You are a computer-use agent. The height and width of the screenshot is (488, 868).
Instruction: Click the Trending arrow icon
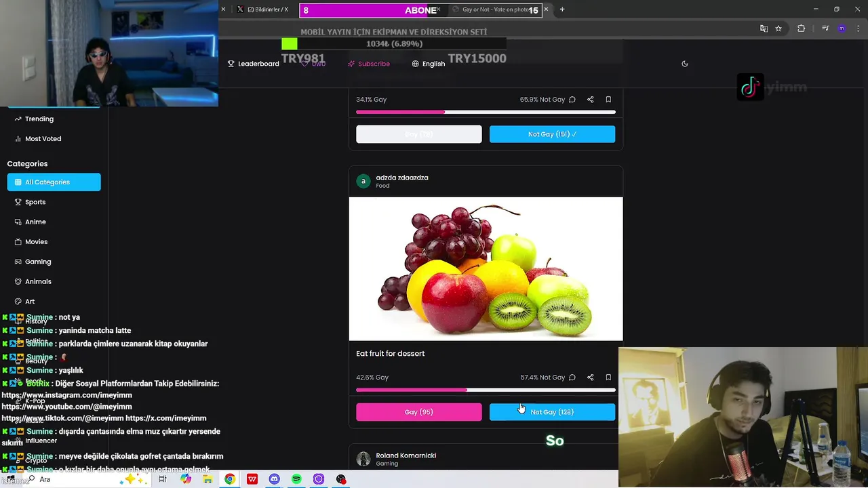coord(18,119)
